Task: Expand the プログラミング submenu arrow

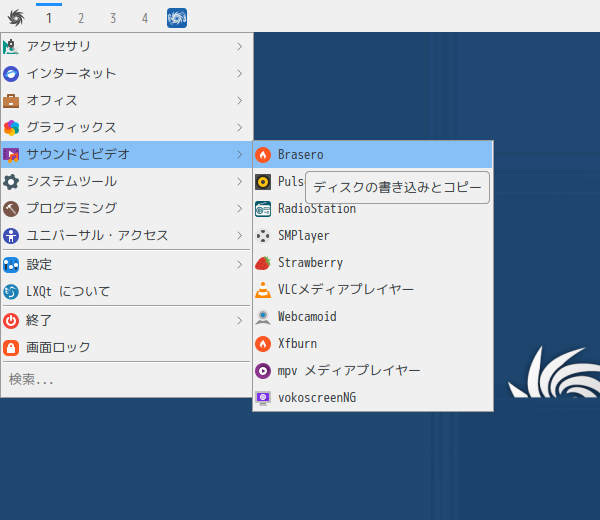Action: [x=240, y=209]
